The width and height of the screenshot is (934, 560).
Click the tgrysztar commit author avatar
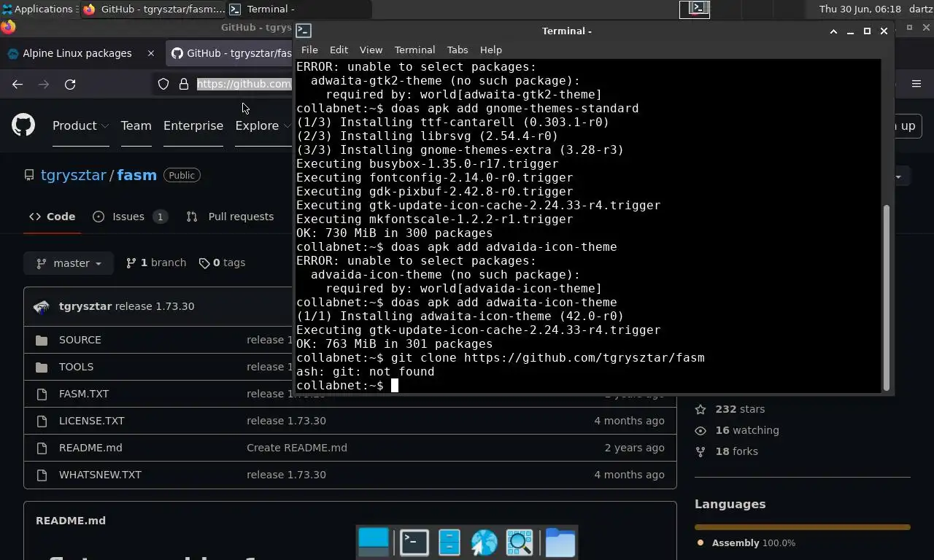(42, 306)
